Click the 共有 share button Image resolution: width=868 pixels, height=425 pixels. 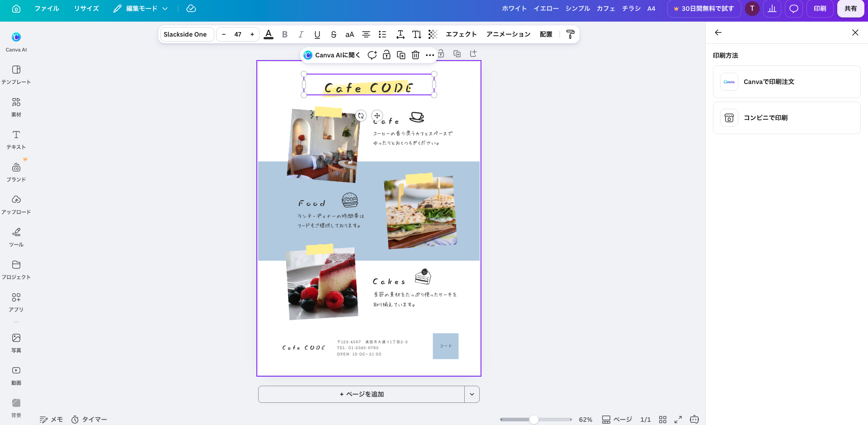[850, 9]
